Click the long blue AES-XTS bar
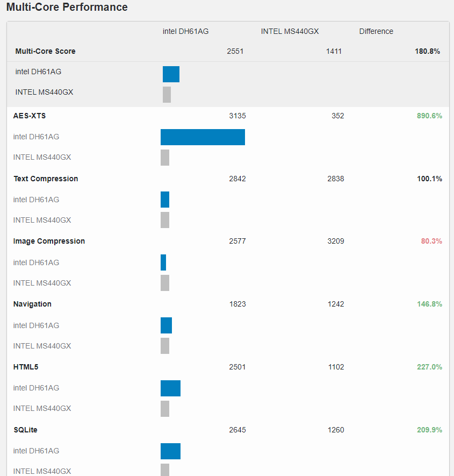This screenshot has height=476, width=454. click(203, 137)
